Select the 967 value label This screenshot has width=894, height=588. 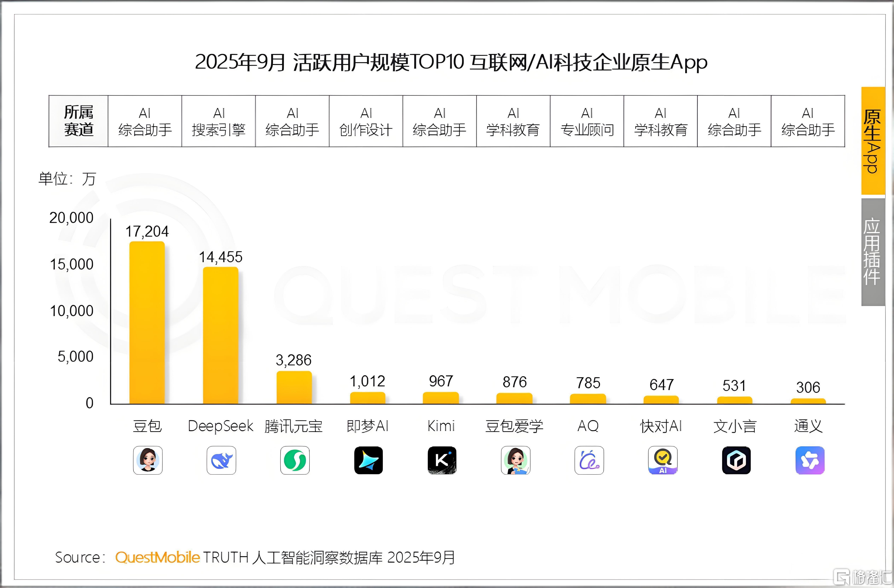(x=441, y=381)
